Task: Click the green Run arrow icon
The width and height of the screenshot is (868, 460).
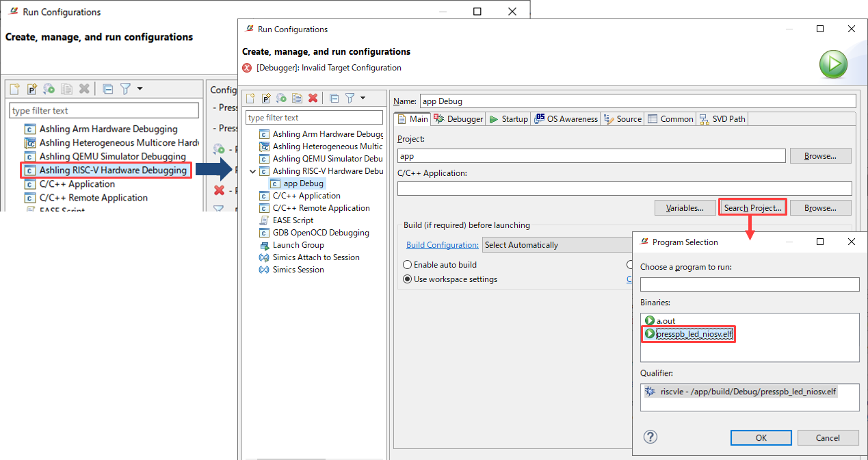Action: coord(834,65)
